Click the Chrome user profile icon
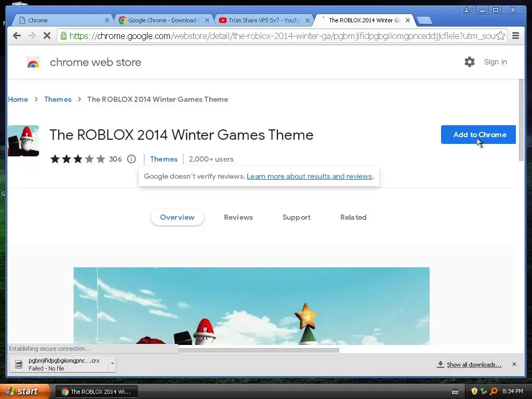532x399 pixels. pos(467,10)
